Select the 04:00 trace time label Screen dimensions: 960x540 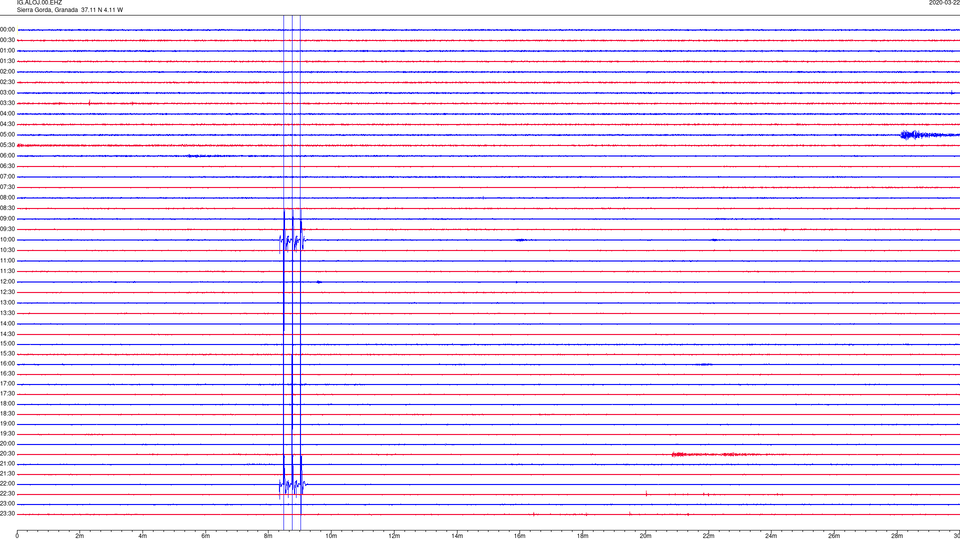pyautogui.click(x=7, y=113)
